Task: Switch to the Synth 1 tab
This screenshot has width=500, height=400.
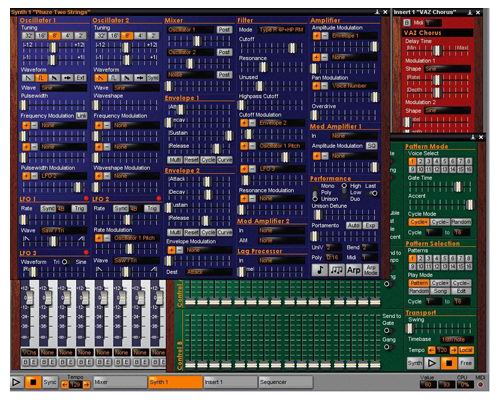Action: (175, 382)
